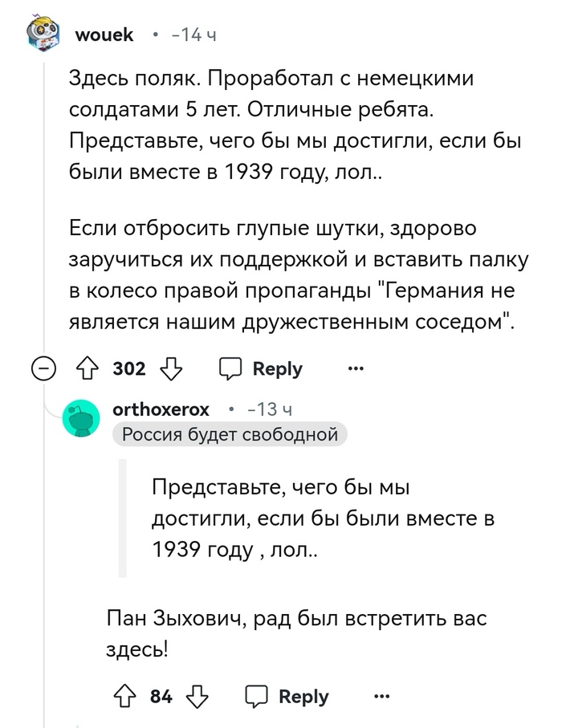The width and height of the screenshot is (562, 728).
Task: Downvote the orthoxerox reply
Action: 198,696
